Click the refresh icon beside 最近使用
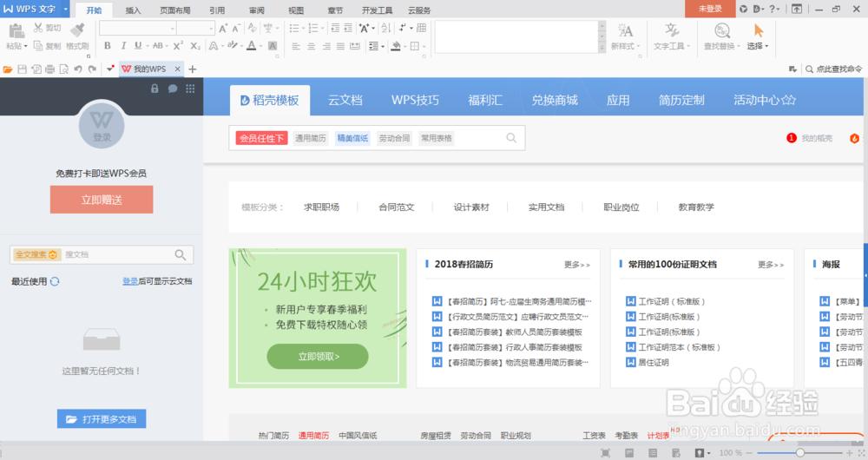Image resolution: width=868 pixels, height=460 pixels. click(55, 281)
